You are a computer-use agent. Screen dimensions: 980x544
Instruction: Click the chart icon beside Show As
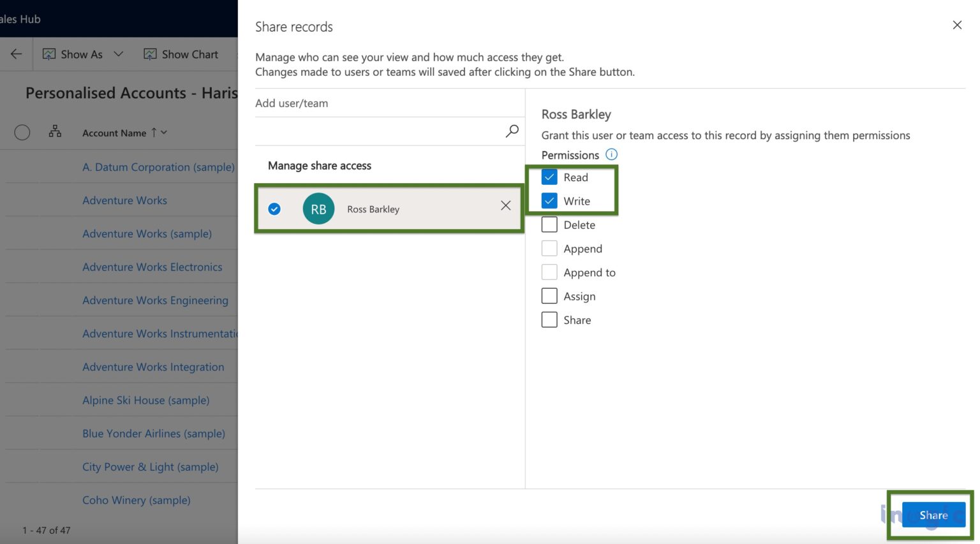point(48,54)
